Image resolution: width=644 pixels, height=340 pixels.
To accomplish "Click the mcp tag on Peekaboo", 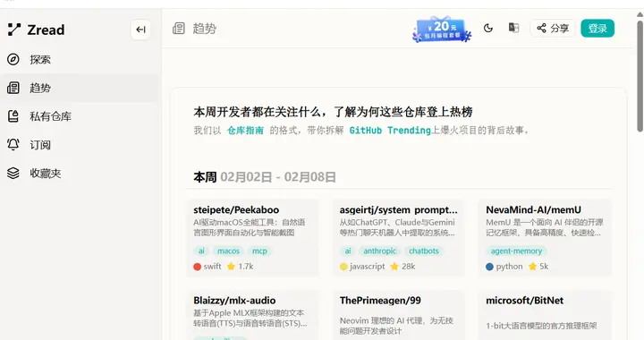I will pos(259,251).
